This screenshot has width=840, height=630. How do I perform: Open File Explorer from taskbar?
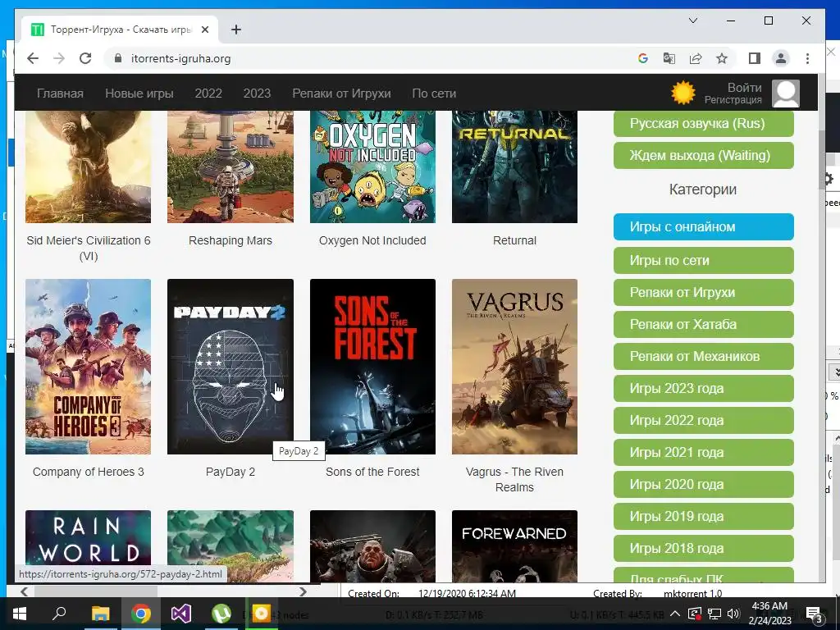point(100,614)
